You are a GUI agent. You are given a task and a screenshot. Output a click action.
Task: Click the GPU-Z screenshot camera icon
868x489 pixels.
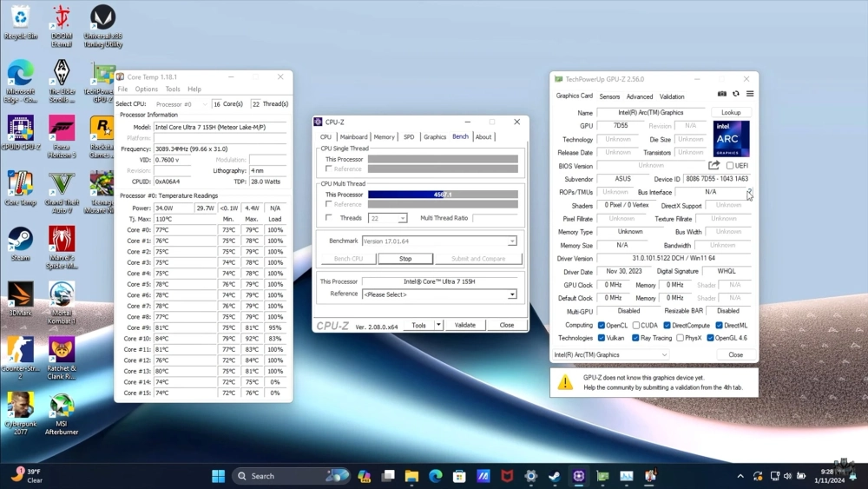[722, 94]
